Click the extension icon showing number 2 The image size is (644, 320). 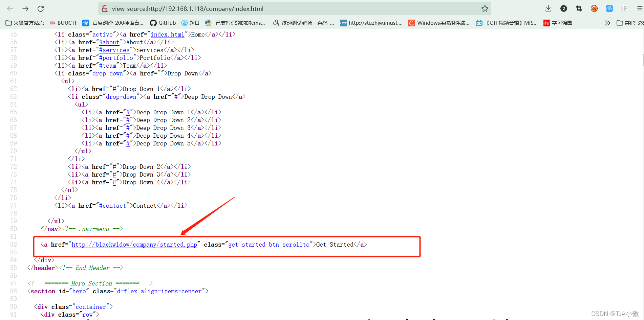point(564,9)
